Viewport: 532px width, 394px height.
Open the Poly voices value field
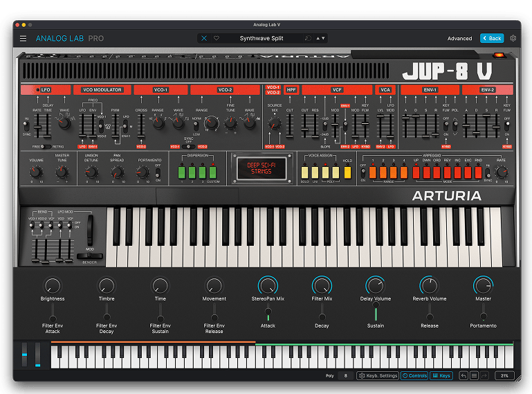click(x=345, y=376)
